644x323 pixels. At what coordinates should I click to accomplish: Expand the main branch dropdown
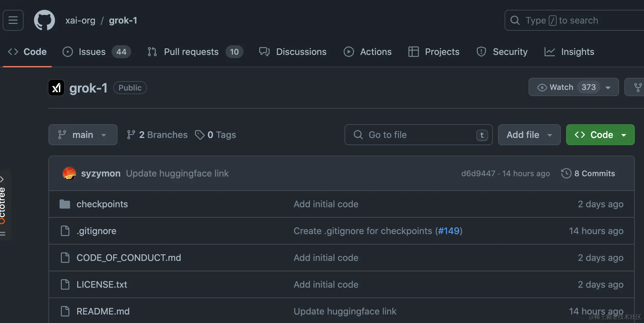point(82,135)
